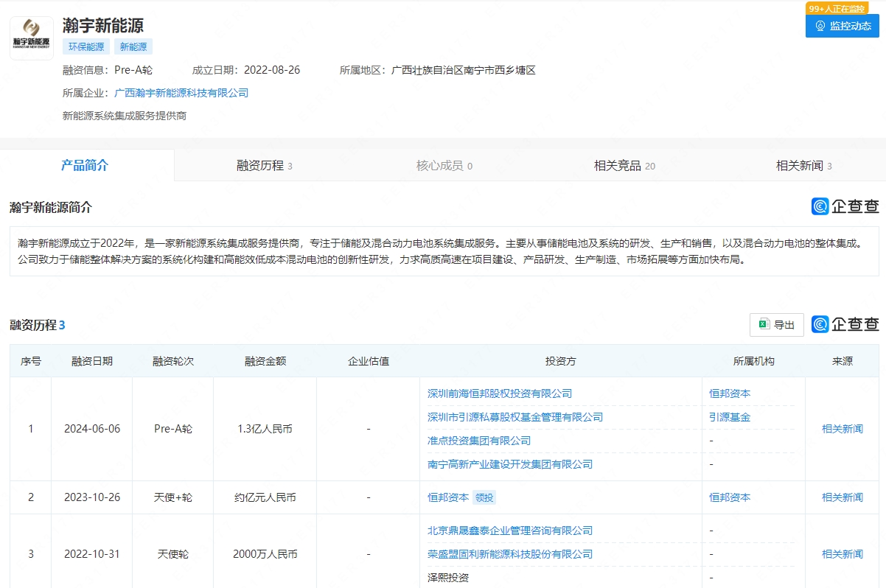
Task: View the 核心成员 tab
Action: coord(441,165)
